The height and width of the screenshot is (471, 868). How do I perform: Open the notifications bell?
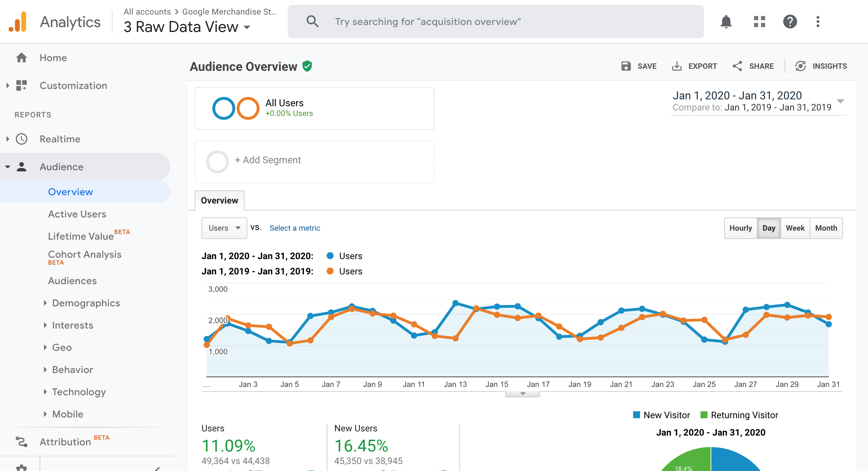click(726, 22)
